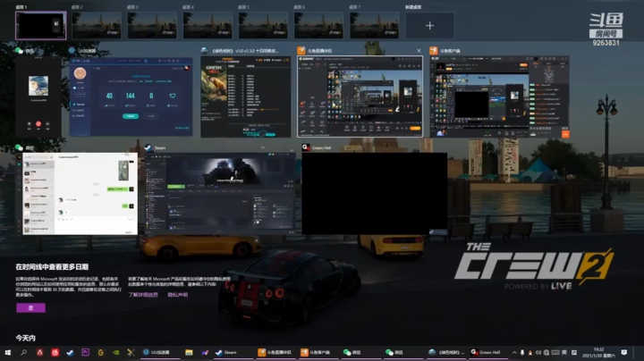Launch the red round swirl app on taskbar
Screen dimensions: 644x361
pos(55,352)
